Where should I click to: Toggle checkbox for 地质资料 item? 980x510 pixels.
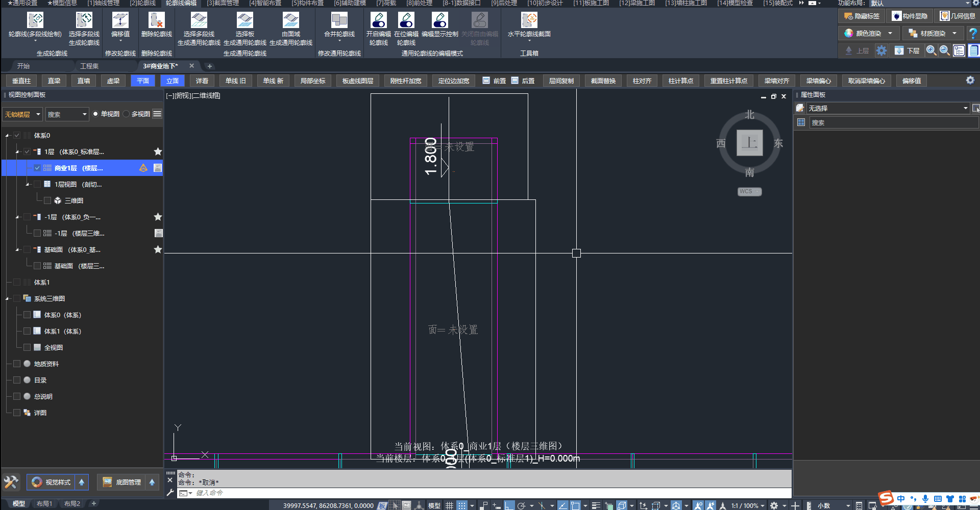point(17,364)
